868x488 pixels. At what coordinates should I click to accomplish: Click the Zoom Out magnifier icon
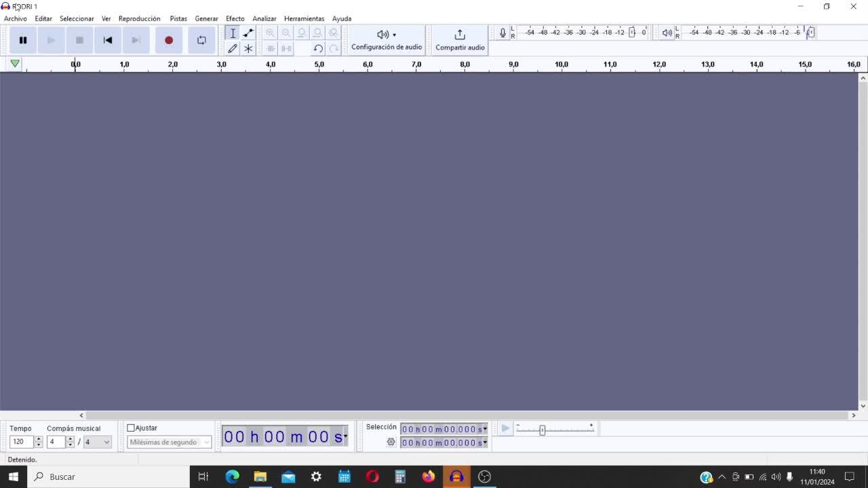pyautogui.click(x=286, y=33)
